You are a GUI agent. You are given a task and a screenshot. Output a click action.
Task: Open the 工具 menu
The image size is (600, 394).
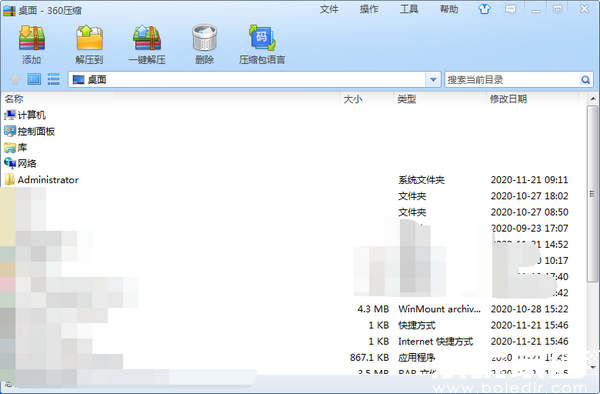(x=409, y=9)
